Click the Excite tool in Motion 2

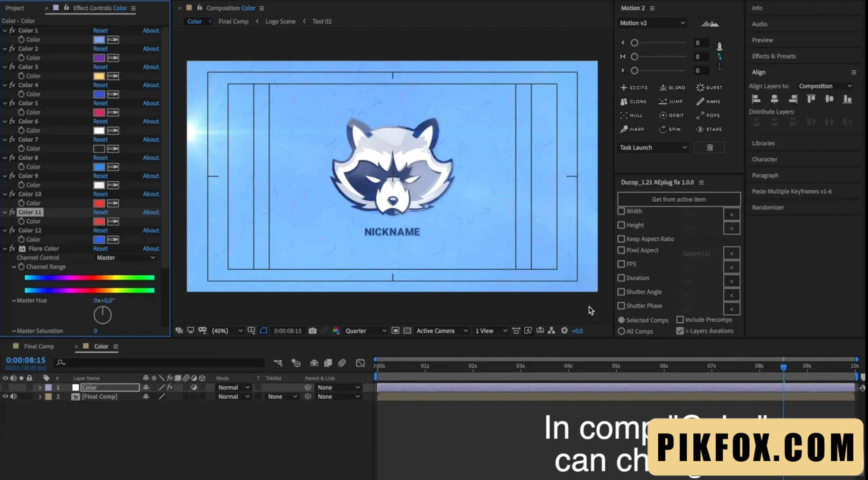point(634,88)
